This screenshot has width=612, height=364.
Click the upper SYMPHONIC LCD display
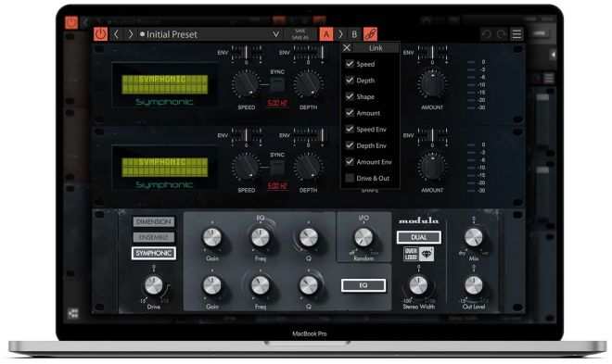pos(165,84)
